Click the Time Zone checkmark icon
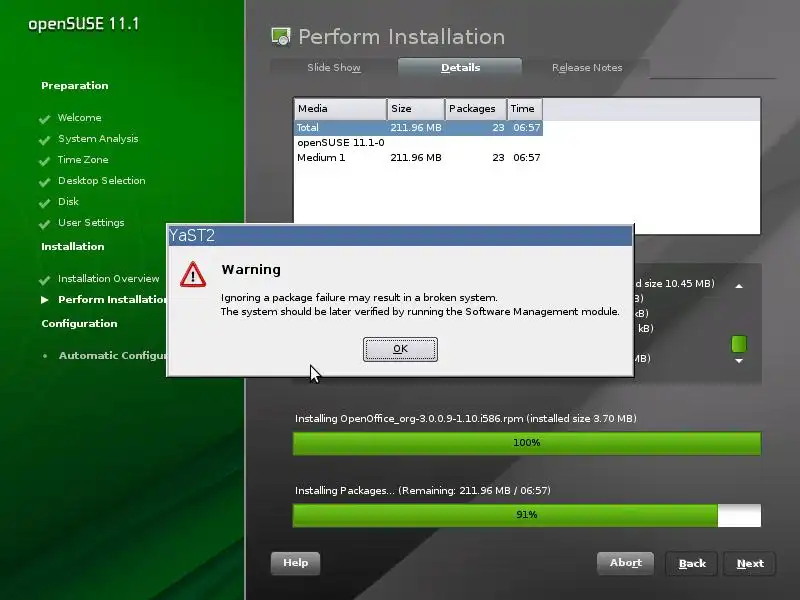Screen dimensions: 800x600 [x=44, y=161]
